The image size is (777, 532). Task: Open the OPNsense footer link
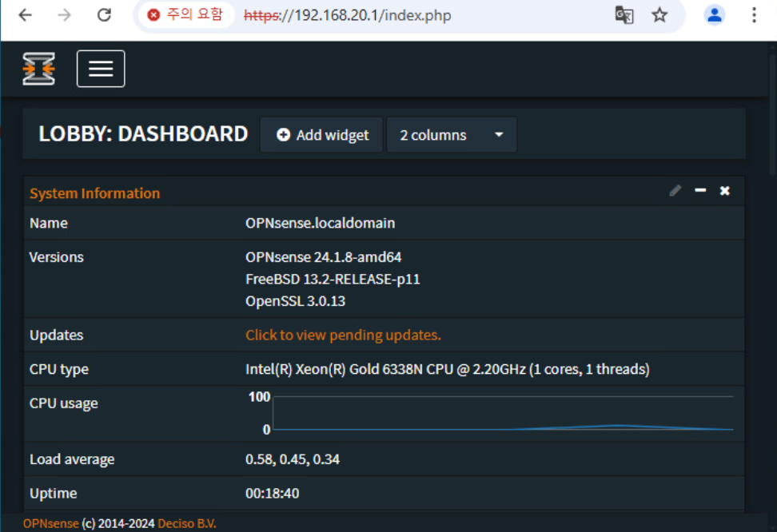pos(50,523)
